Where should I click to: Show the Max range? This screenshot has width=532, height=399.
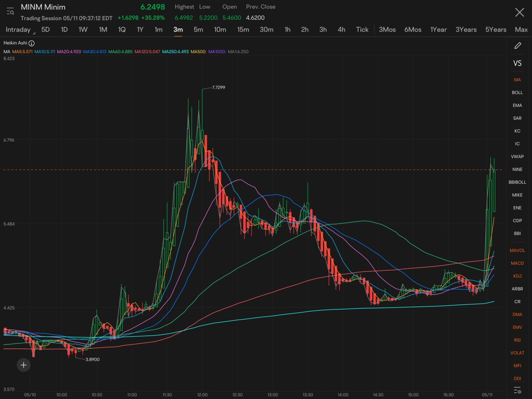521,30
